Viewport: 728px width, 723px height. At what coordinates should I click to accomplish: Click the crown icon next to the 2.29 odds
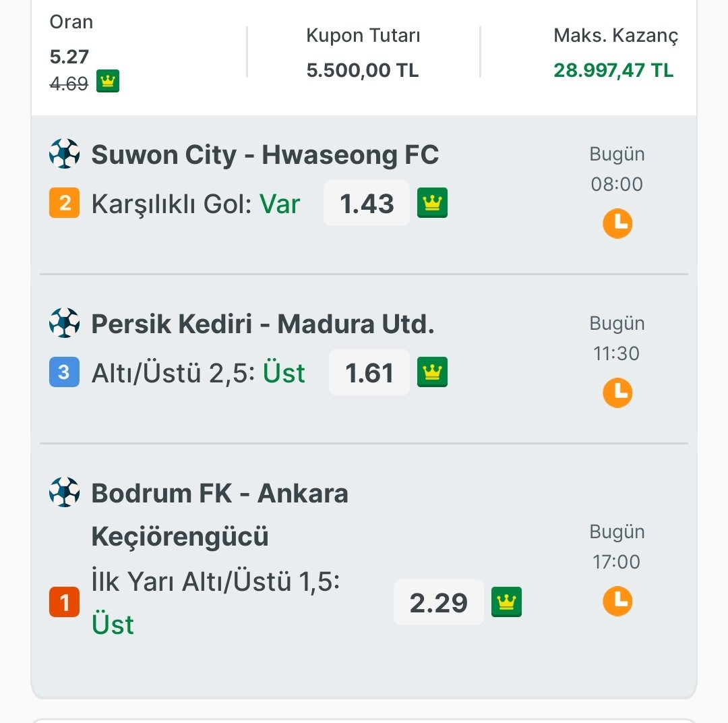click(x=506, y=602)
